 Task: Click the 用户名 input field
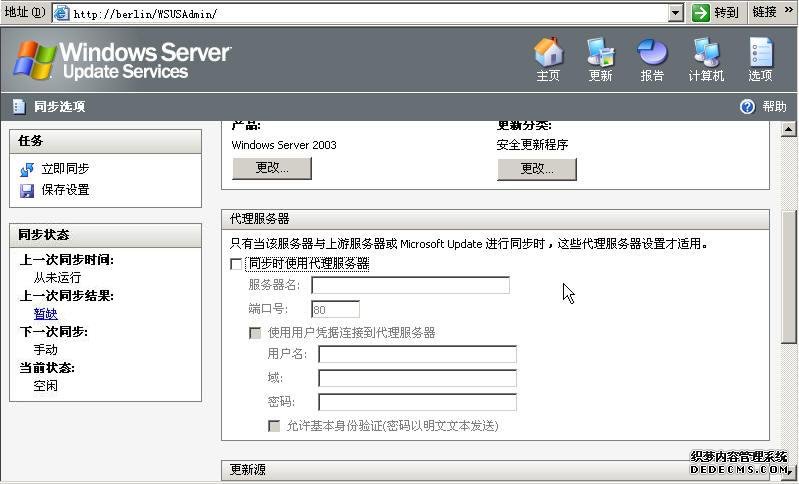click(x=417, y=354)
